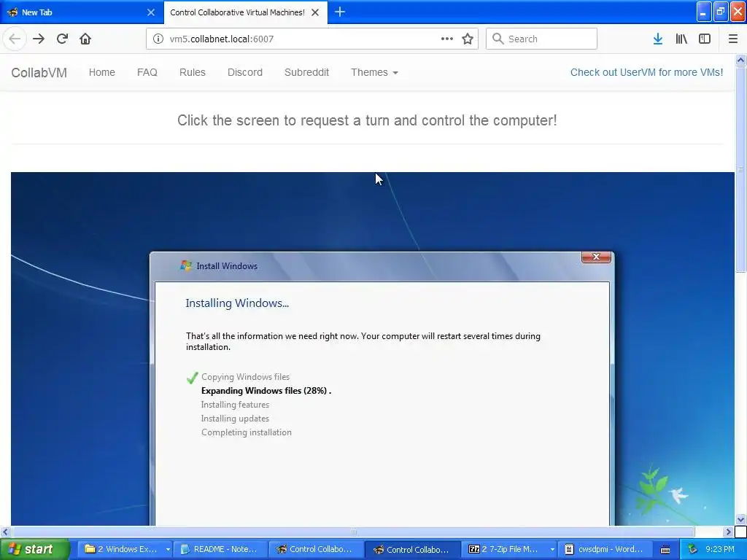Viewport: 747px width, 560px height.
Task: Open the Discord nav link
Action: click(x=245, y=72)
